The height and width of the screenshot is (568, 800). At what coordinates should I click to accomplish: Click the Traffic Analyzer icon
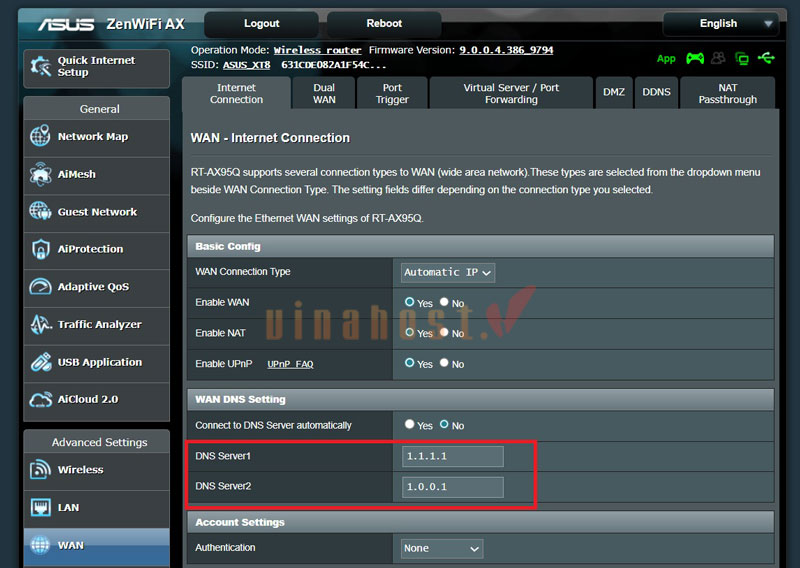click(x=40, y=325)
